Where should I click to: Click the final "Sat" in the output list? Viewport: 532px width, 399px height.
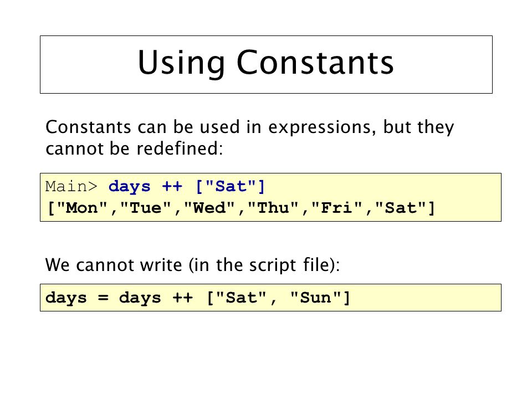(x=401, y=208)
